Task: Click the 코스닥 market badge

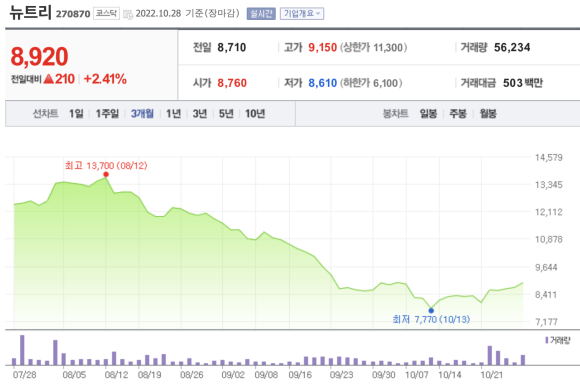Action: pos(106,14)
